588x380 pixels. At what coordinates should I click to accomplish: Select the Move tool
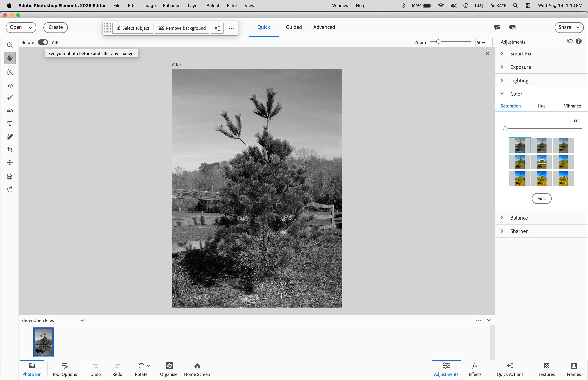tap(10, 162)
